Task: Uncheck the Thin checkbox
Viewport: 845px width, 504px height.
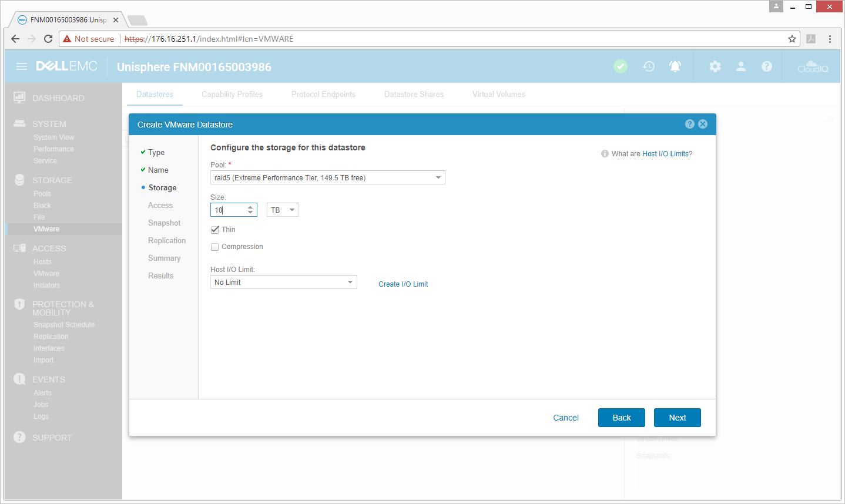Action: click(x=214, y=230)
